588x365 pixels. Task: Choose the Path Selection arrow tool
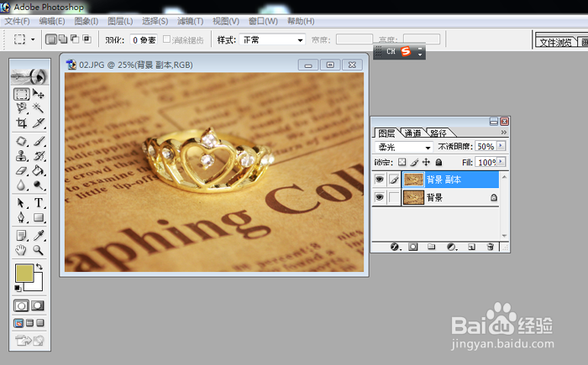pos(21,203)
